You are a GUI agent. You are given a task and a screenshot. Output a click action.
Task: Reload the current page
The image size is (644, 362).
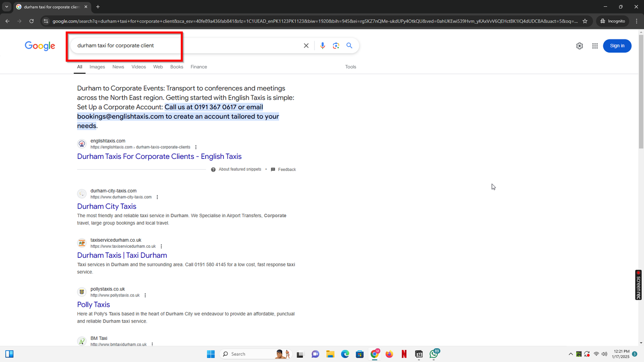click(31, 21)
